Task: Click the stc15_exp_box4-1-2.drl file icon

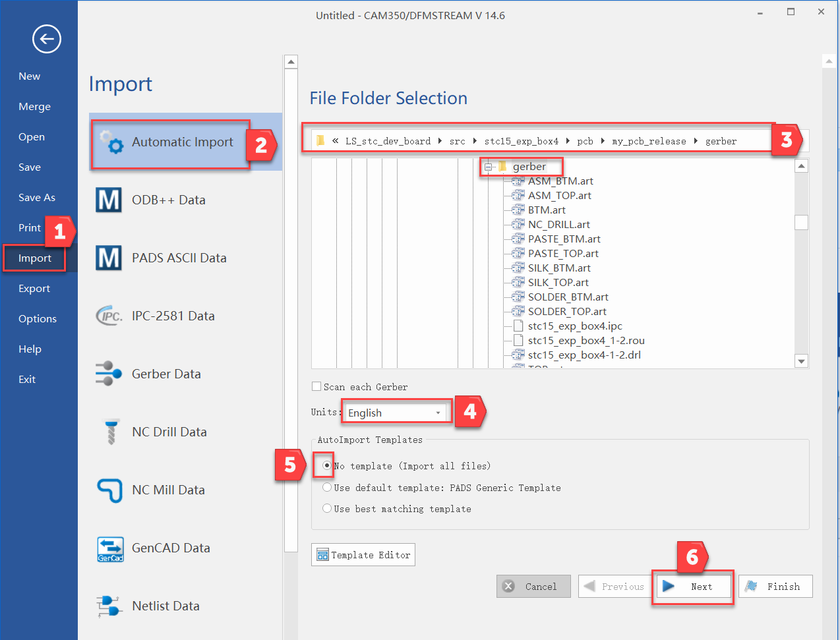Action: (518, 355)
